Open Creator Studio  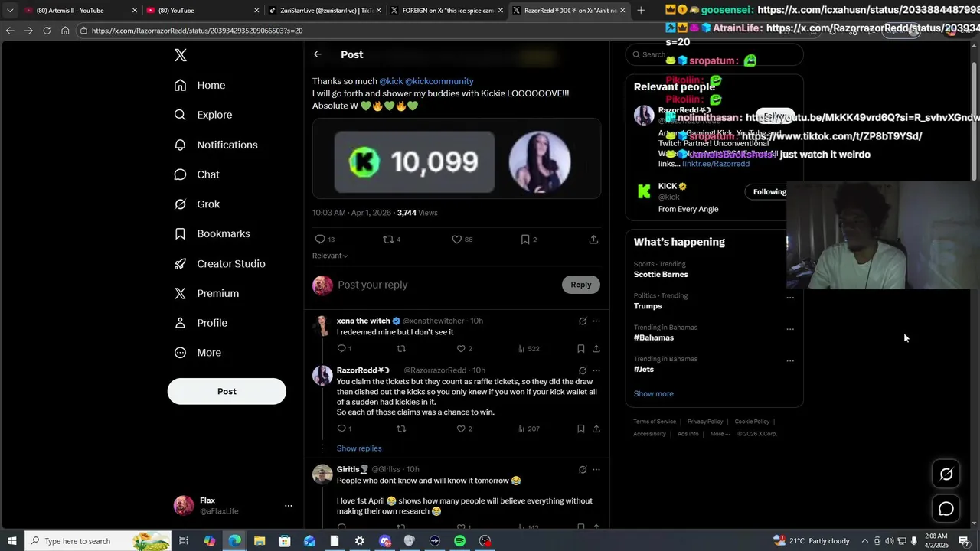point(220,263)
